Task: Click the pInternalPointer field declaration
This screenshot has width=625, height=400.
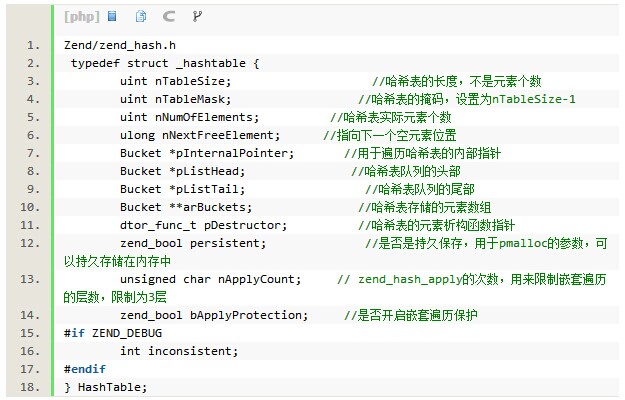Action: tap(207, 153)
